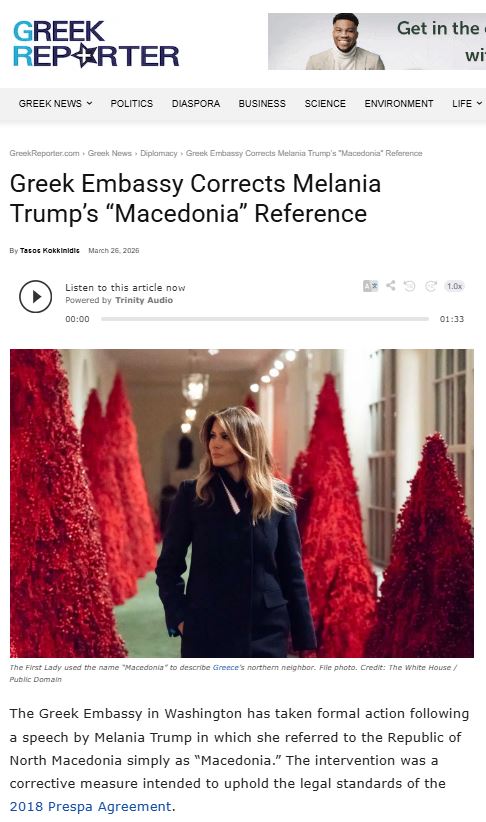The image size is (486, 822).
Task: Open the Diplomacy breadcrumb link
Action: click(x=159, y=153)
